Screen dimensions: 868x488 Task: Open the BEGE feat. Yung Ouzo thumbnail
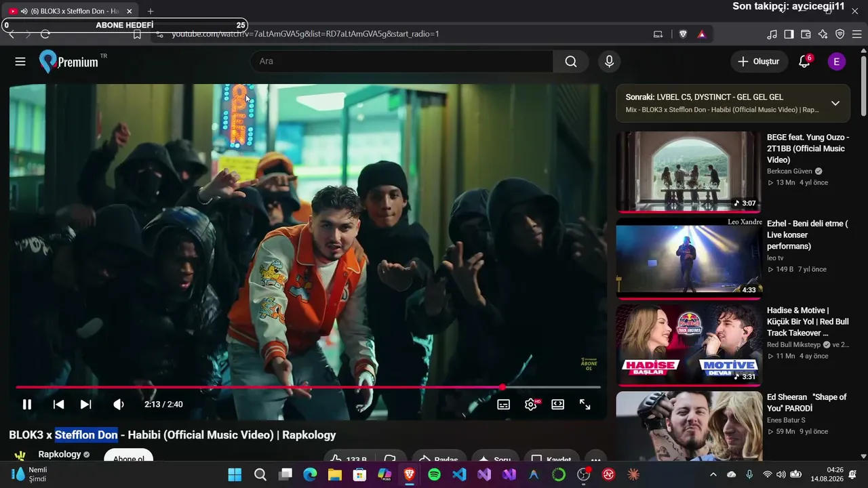coord(688,171)
